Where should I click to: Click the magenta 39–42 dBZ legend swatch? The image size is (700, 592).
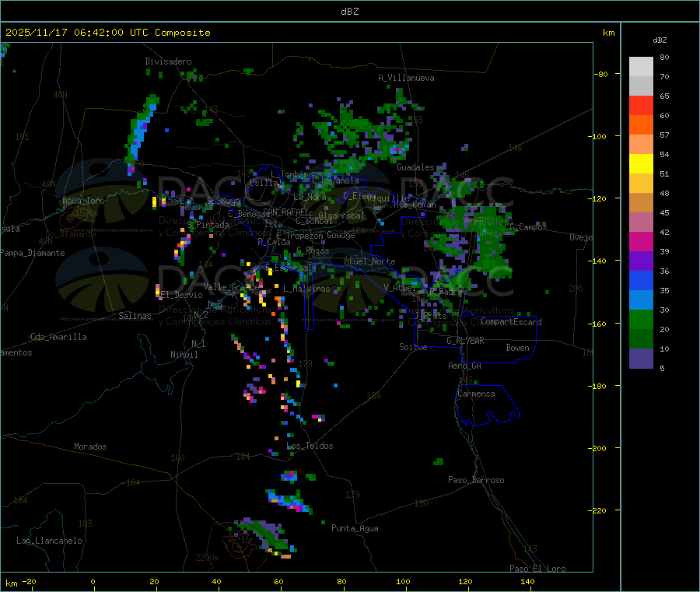click(641, 241)
